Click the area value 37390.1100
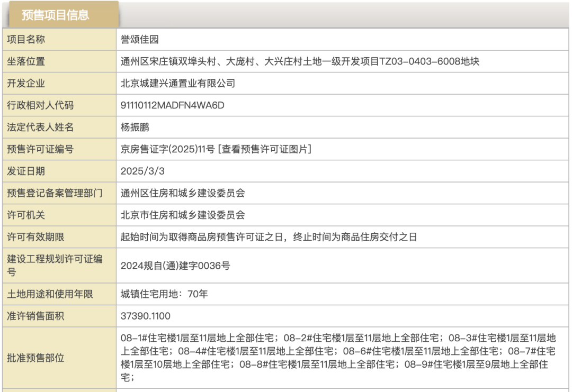 pos(145,316)
